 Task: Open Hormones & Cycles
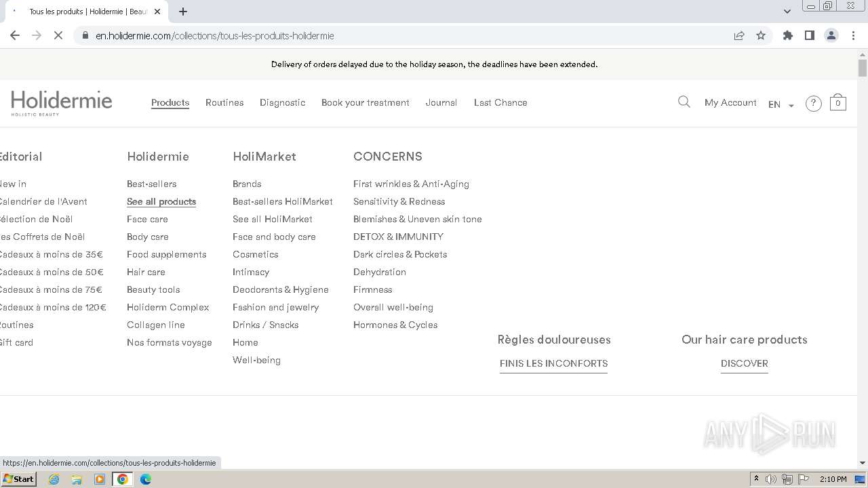(x=395, y=325)
